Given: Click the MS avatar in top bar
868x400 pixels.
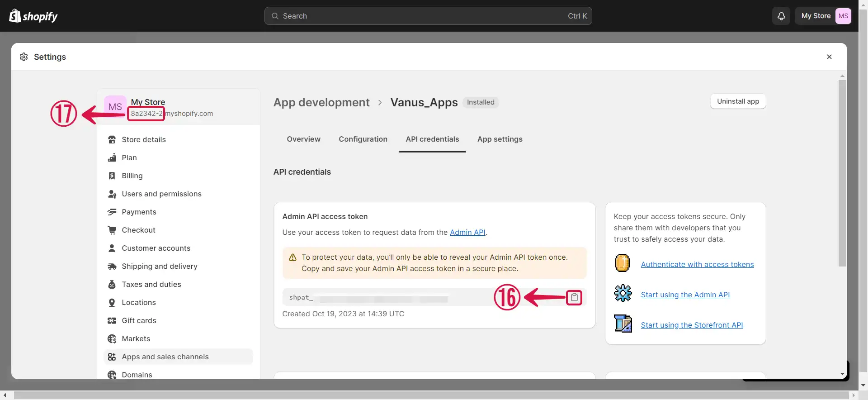Looking at the screenshot, I should [843, 16].
